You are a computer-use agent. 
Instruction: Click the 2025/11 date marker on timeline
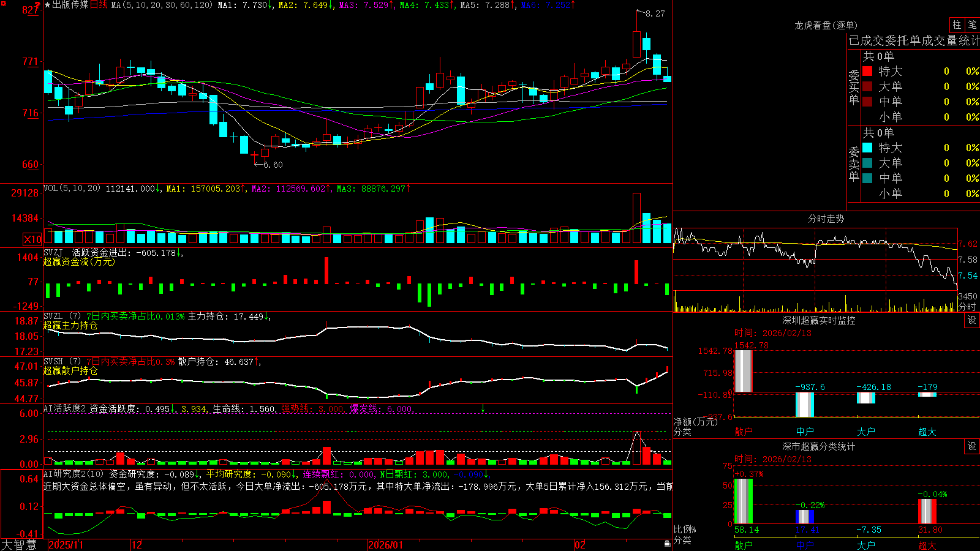(x=66, y=545)
